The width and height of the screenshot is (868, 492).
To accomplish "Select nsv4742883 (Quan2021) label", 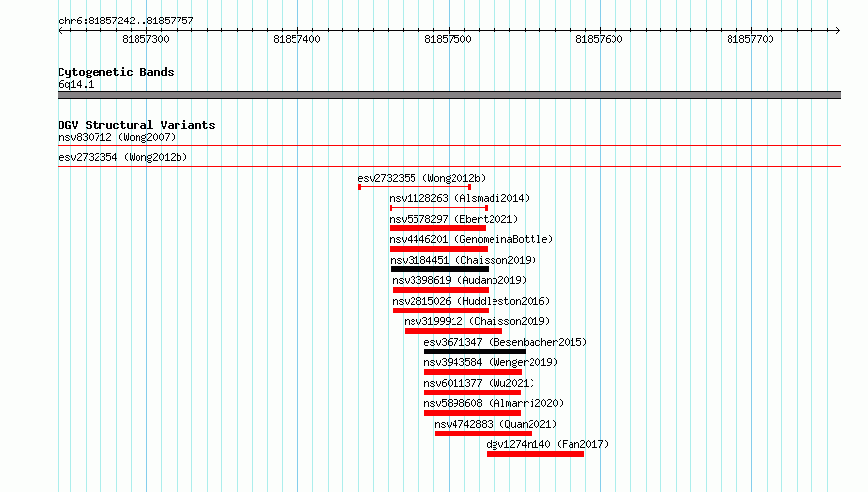I will 495,424.
